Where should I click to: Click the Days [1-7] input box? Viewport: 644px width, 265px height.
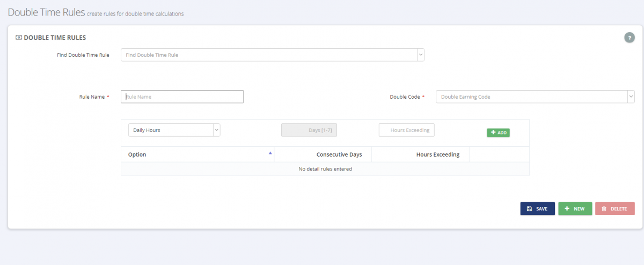point(309,130)
